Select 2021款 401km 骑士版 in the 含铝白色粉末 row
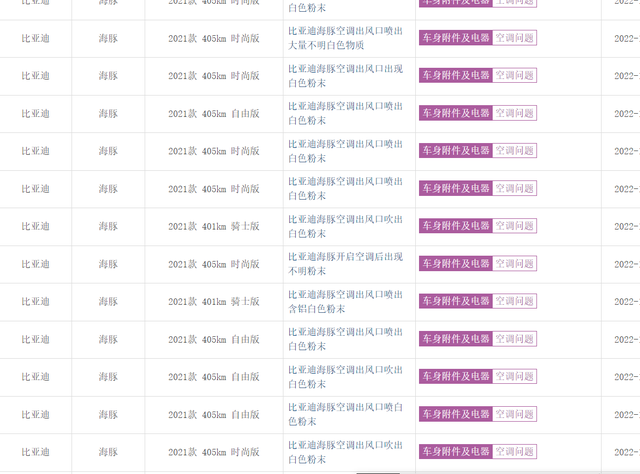The image size is (640, 474). tap(213, 302)
